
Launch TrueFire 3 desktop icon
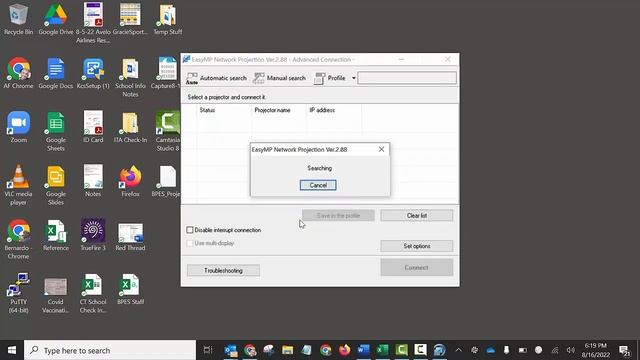tap(93, 235)
